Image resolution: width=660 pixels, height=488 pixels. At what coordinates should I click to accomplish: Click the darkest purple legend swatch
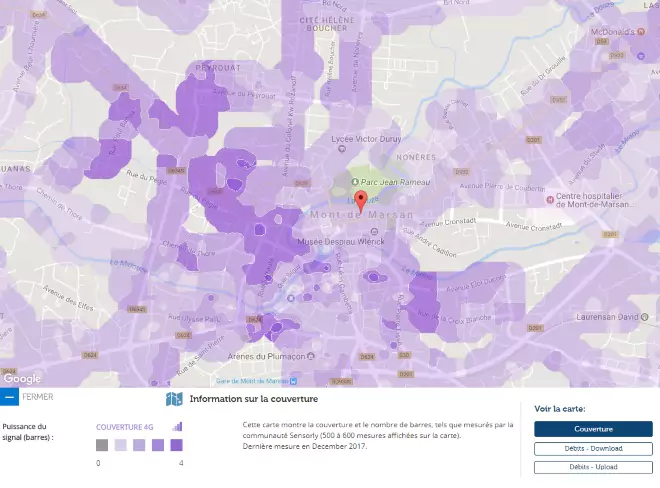[x=176, y=446]
